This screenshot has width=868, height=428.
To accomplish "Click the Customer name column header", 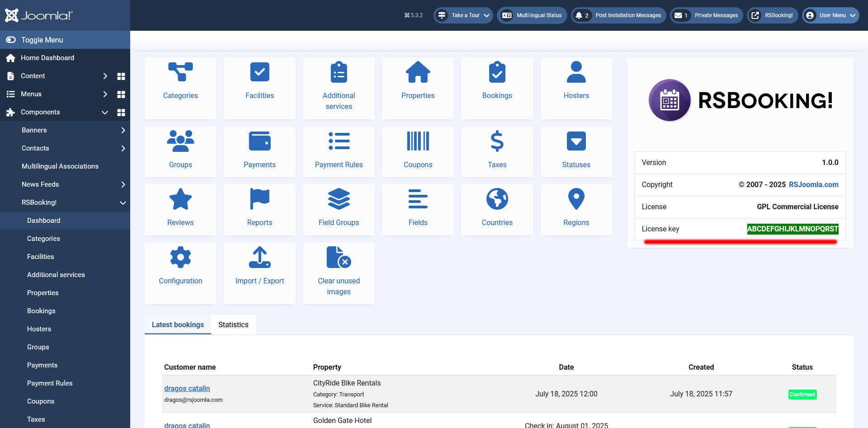I will coord(190,367).
